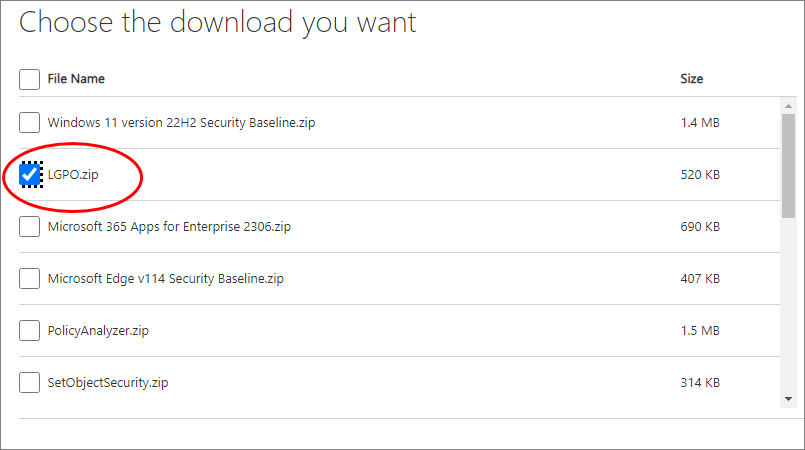The height and width of the screenshot is (450, 805).
Task: Tick the PolicyAnalyzer.zip checkbox
Action: (x=29, y=330)
